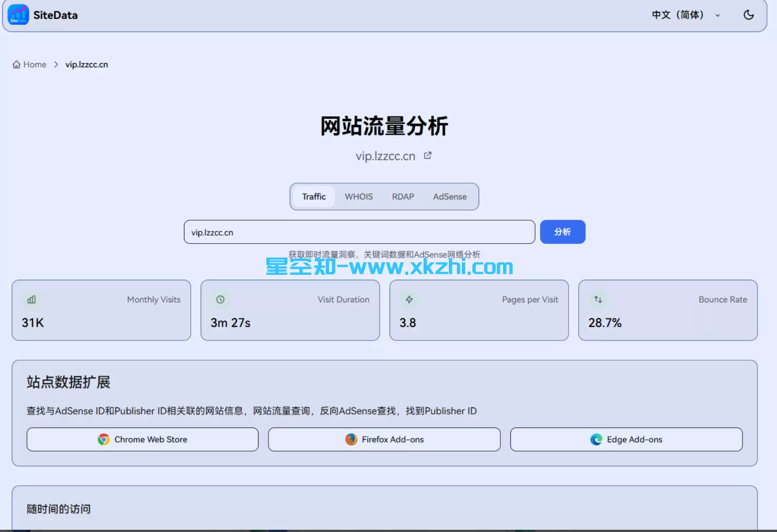The image size is (777, 532).
Task: Click the SiteData logo icon
Action: [18, 14]
